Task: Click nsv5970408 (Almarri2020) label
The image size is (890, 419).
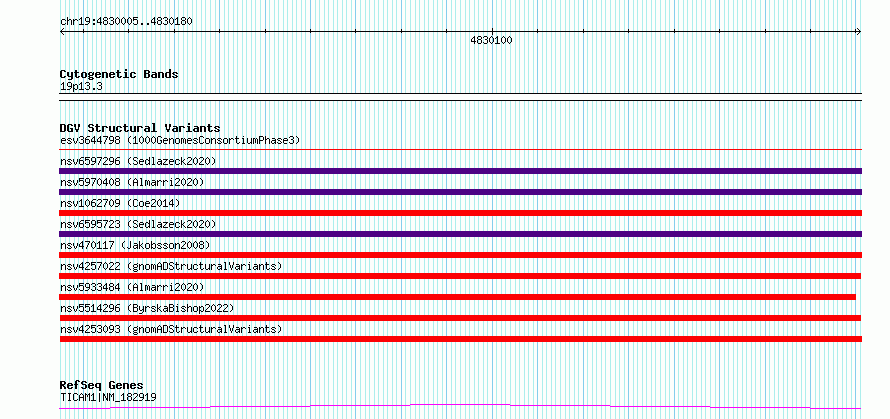Action: [x=132, y=182]
